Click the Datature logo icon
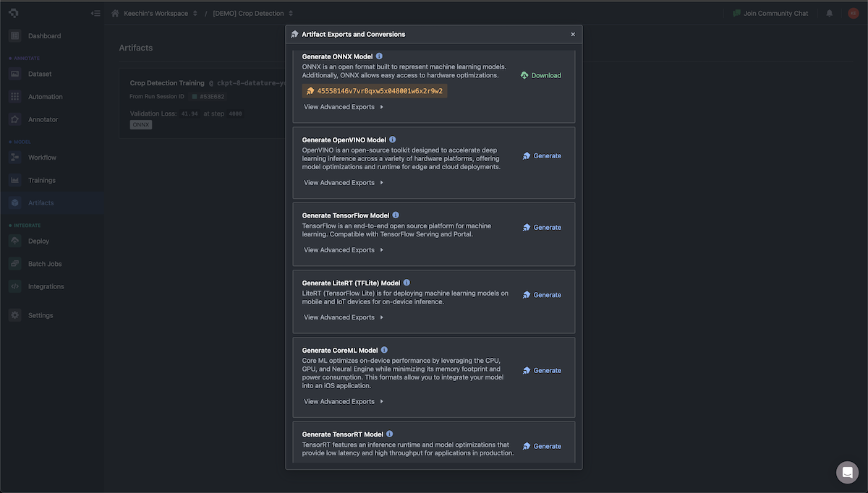Image resolution: width=868 pixels, height=493 pixels. tap(14, 13)
